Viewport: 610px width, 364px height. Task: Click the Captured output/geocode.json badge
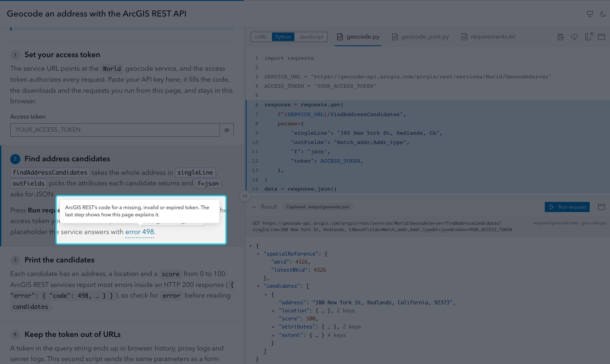click(x=318, y=207)
